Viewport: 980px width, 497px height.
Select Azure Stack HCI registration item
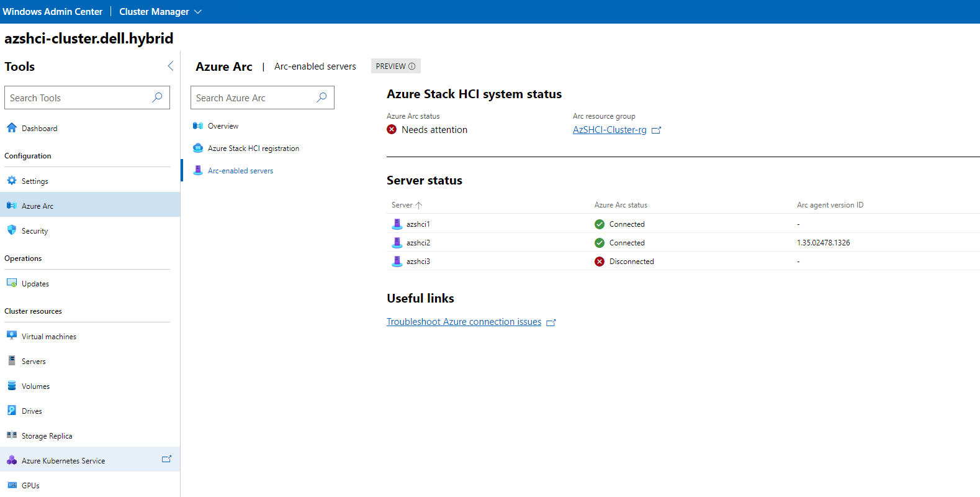253,148
